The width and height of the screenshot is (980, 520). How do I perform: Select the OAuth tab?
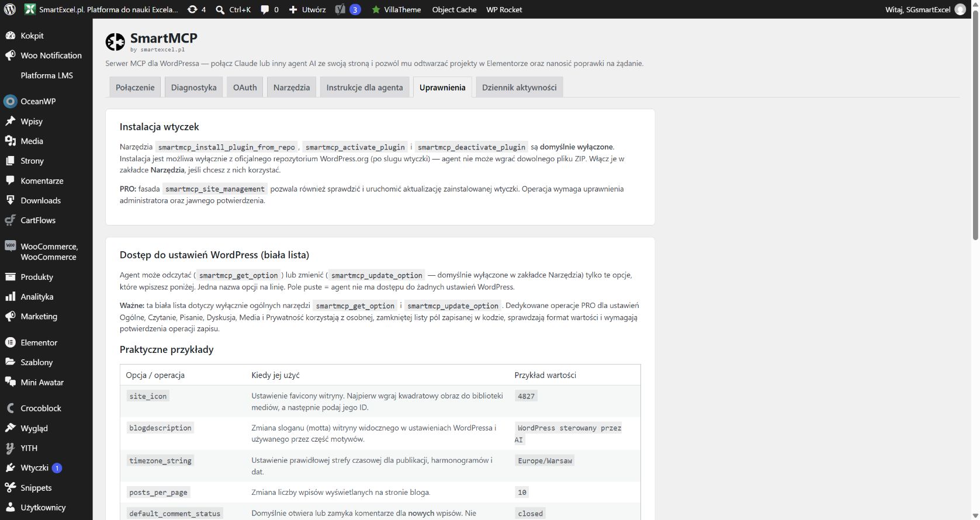point(245,88)
